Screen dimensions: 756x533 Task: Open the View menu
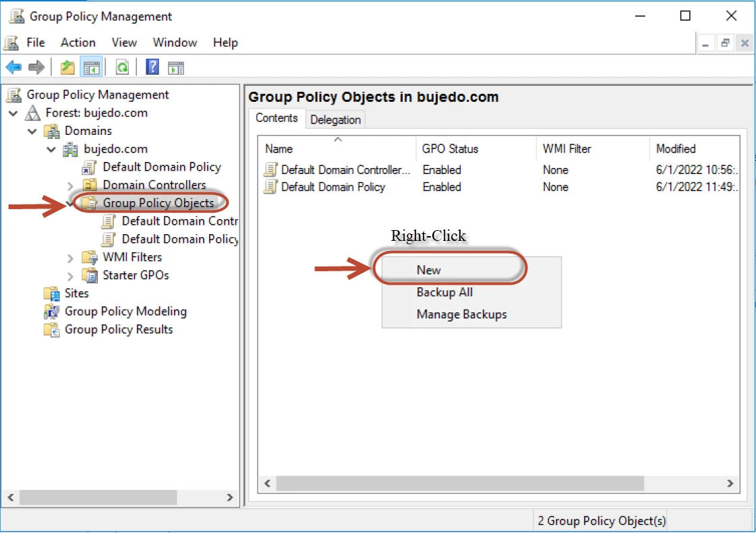click(x=124, y=43)
